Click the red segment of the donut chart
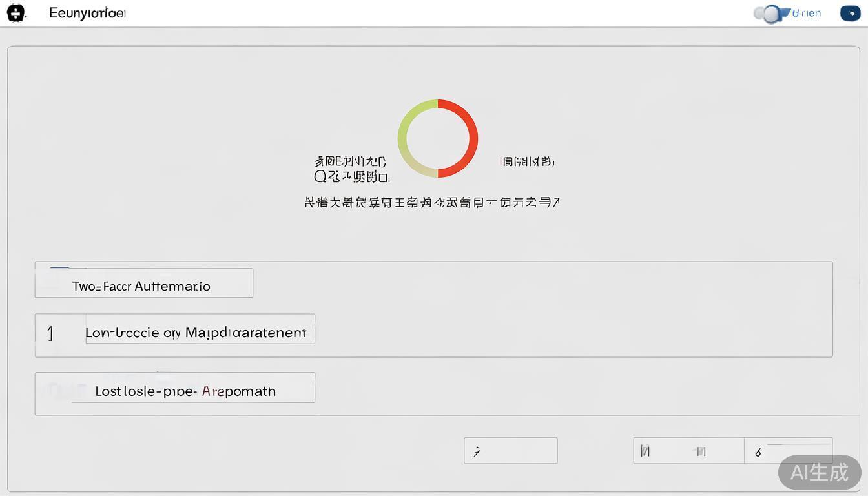Screen dimensions: 868x496 pyautogui.click(x=471, y=139)
